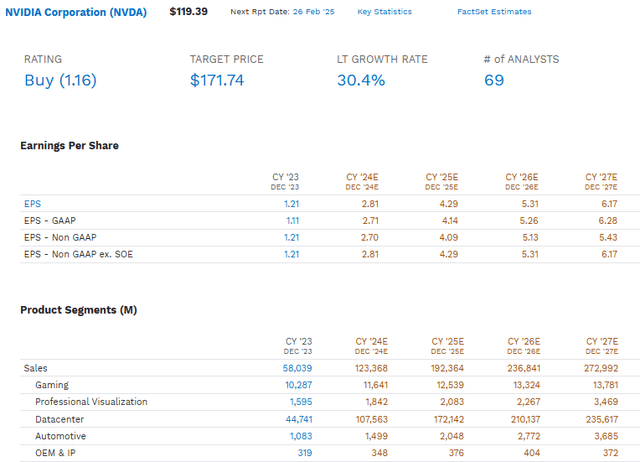
Task: Click OEM & IP CY '25E value 376
Action: pyautogui.click(x=456, y=453)
